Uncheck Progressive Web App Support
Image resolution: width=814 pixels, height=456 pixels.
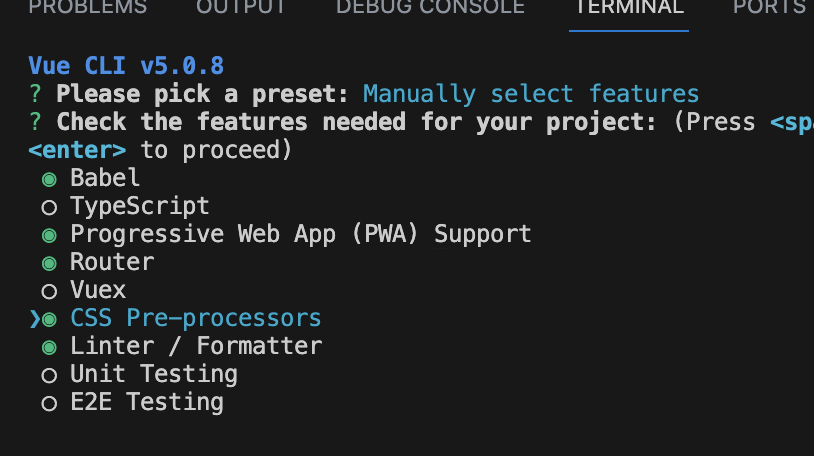[x=49, y=236]
